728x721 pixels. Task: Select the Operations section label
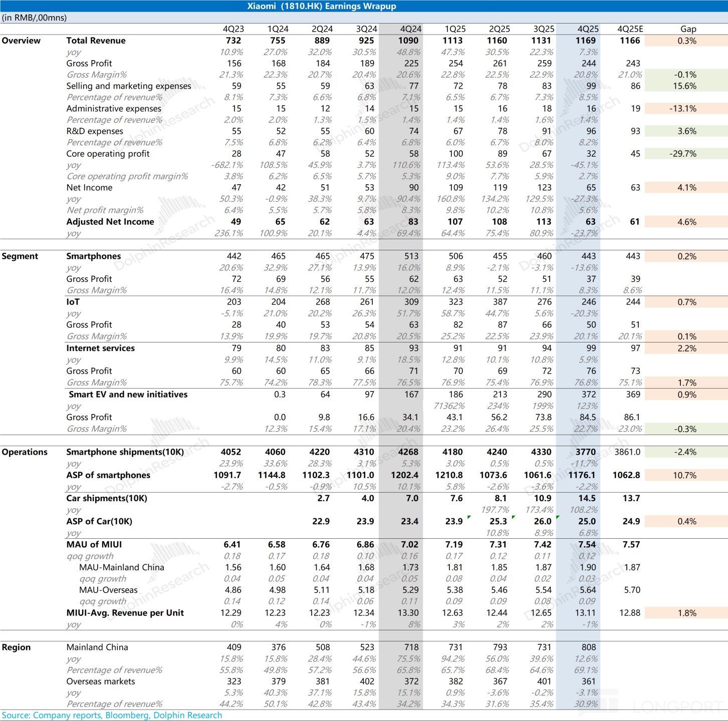25,452
